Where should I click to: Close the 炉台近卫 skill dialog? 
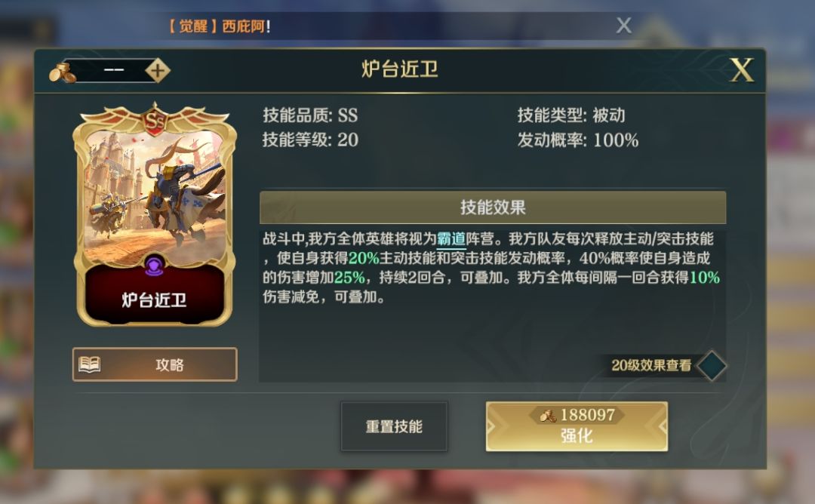[x=741, y=70]
